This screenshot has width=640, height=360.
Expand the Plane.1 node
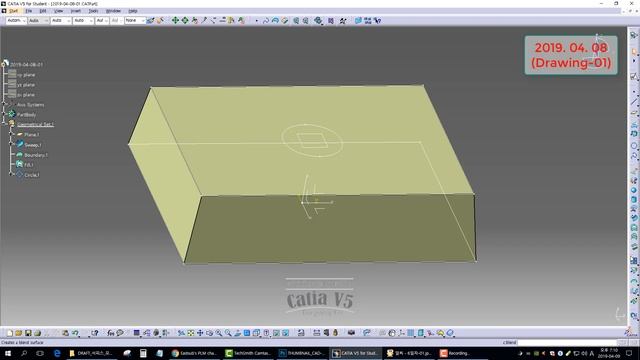11,134
